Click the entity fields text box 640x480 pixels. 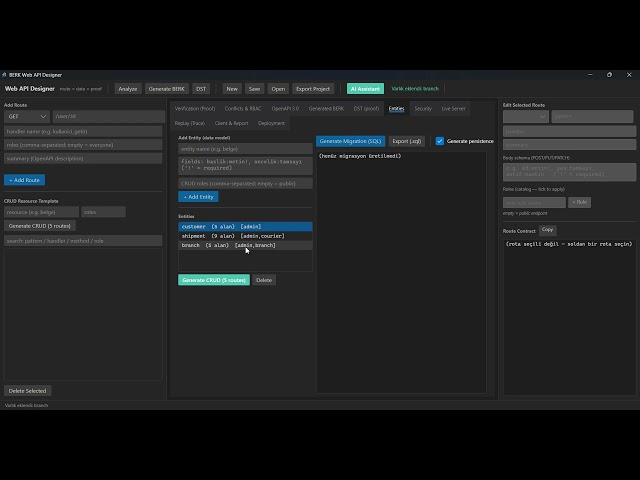(245, 166)
